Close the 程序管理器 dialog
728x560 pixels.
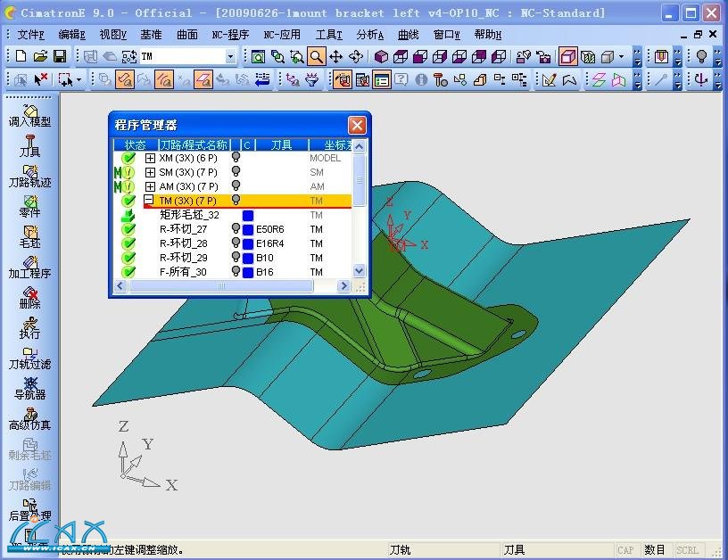(x=357, y=125)
